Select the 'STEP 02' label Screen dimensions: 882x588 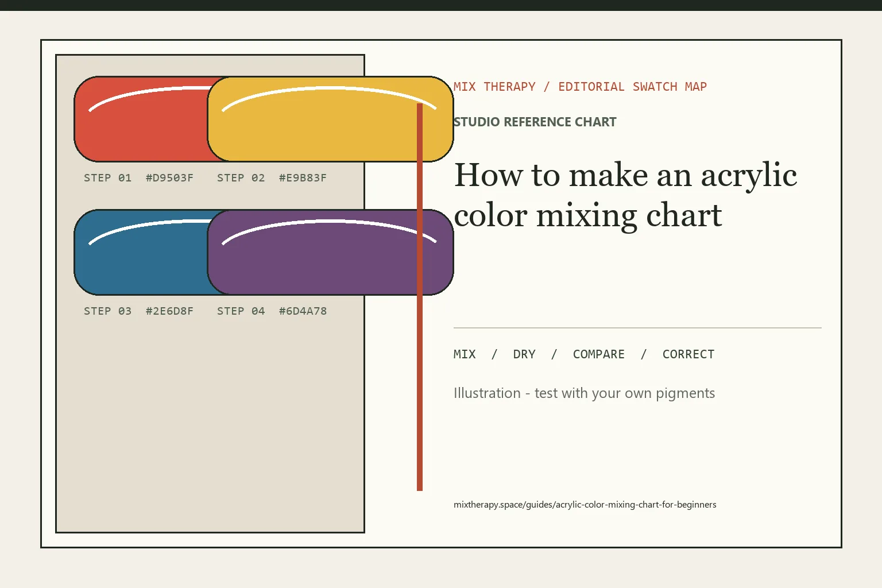[x=241, y=178]
